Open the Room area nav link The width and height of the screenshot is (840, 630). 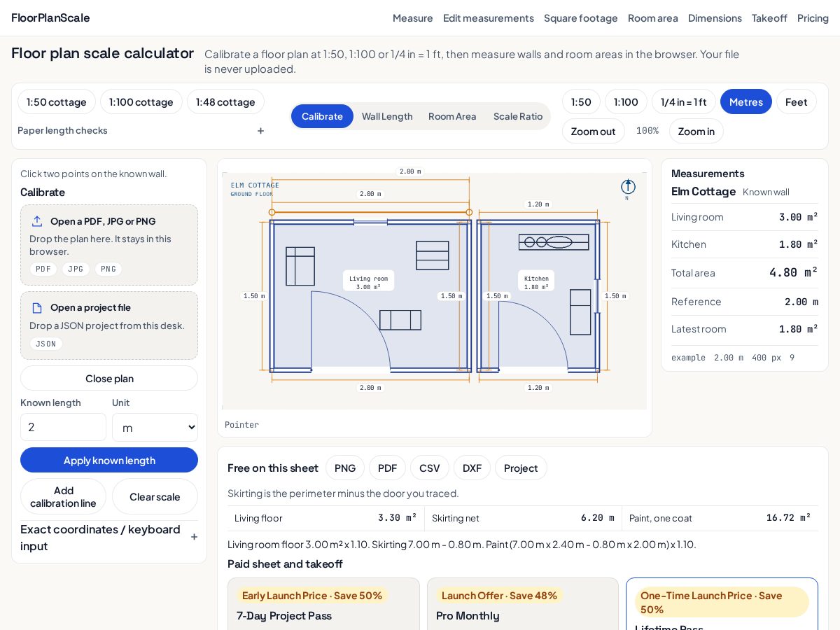coord(653,17)
